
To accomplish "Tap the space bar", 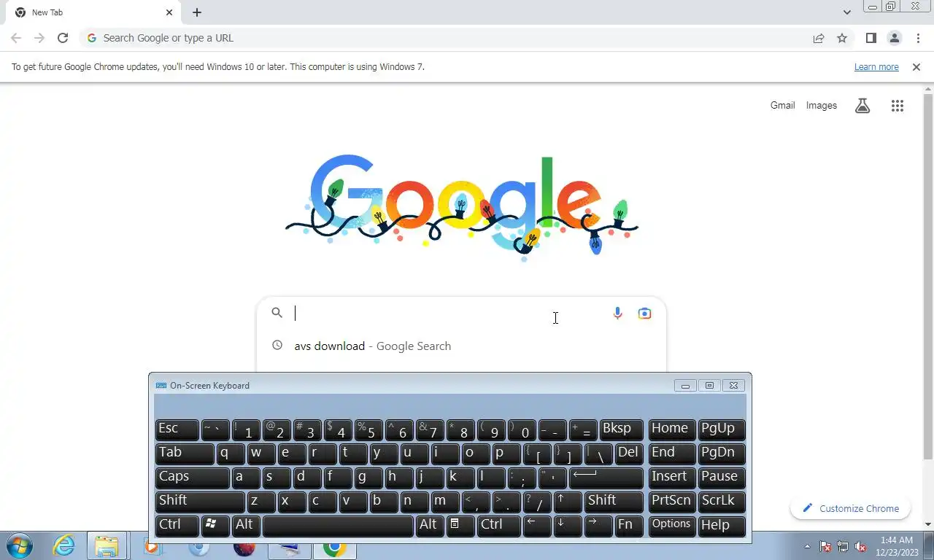I will coord(338,526).
